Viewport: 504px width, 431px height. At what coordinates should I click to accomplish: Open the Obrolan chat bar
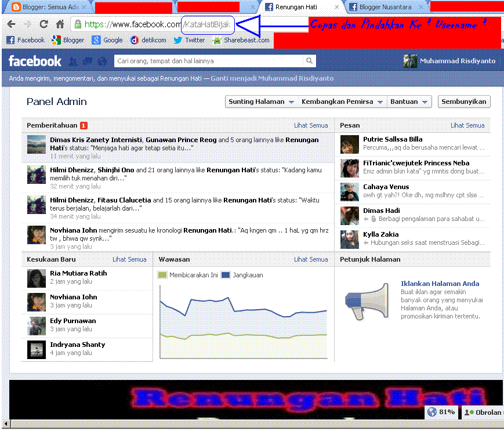pos(483,412)
